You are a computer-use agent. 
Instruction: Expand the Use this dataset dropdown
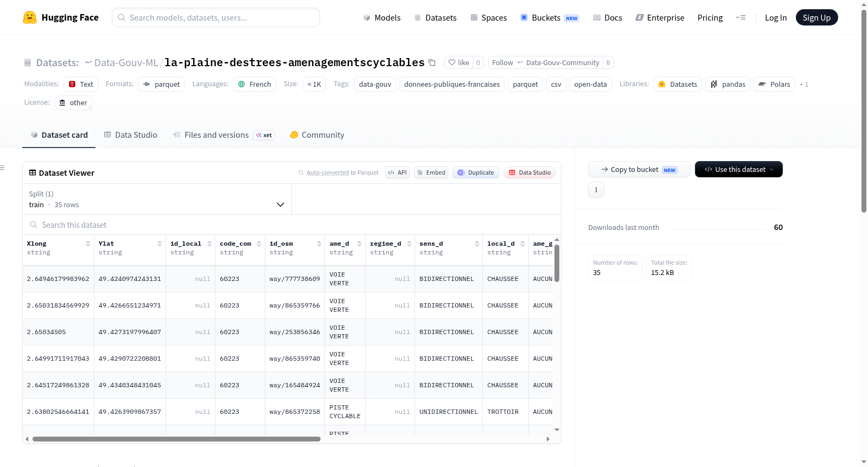click(x=738, y=169)
